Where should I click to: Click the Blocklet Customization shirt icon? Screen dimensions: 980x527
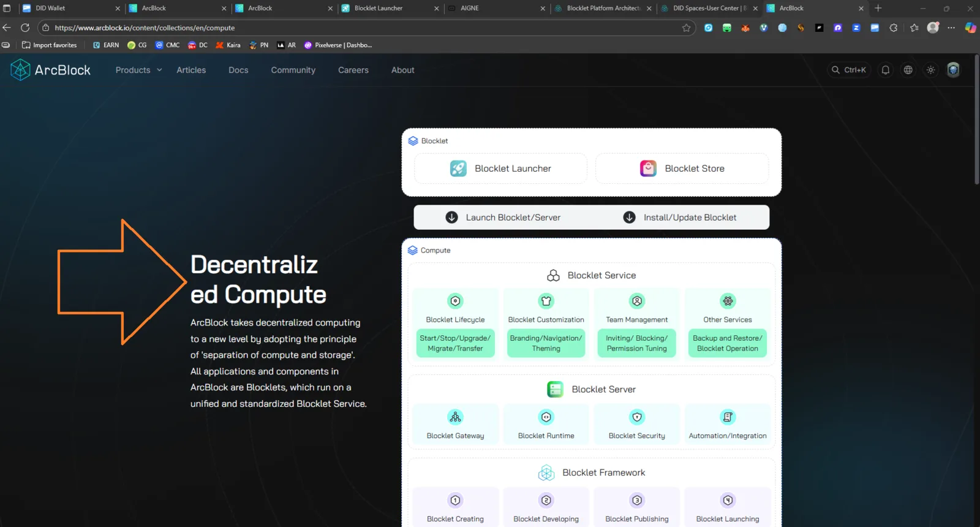click(546, 301)
